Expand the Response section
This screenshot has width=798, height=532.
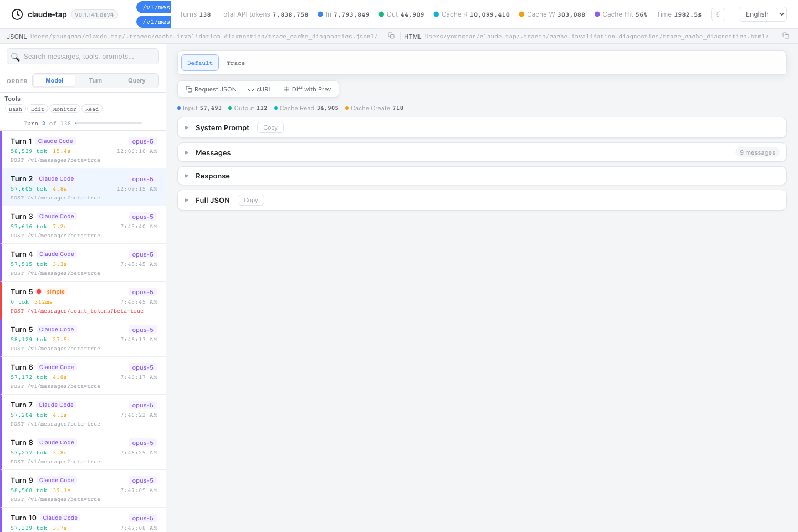coord(482,176)
